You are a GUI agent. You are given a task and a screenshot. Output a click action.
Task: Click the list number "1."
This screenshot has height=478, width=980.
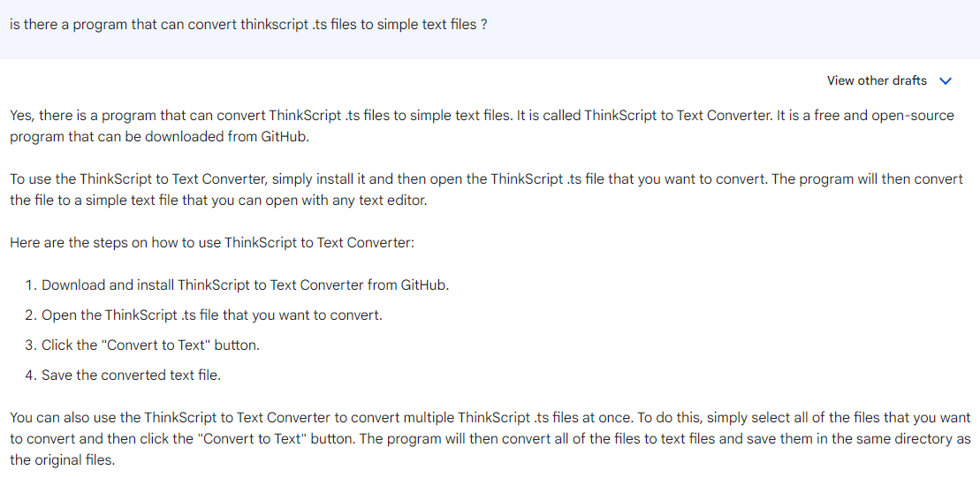(x=31, y=285)
